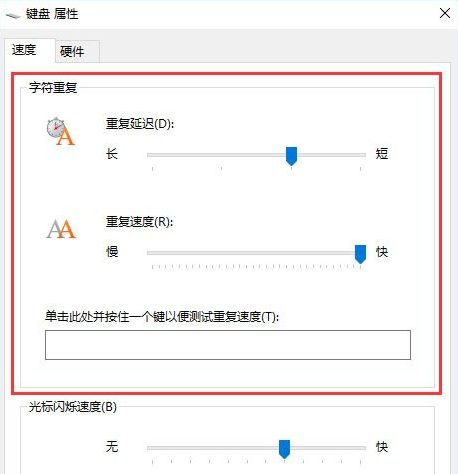Click the repeat delay clock icon
Screen dimensions: 458x474
pos(61,131)
